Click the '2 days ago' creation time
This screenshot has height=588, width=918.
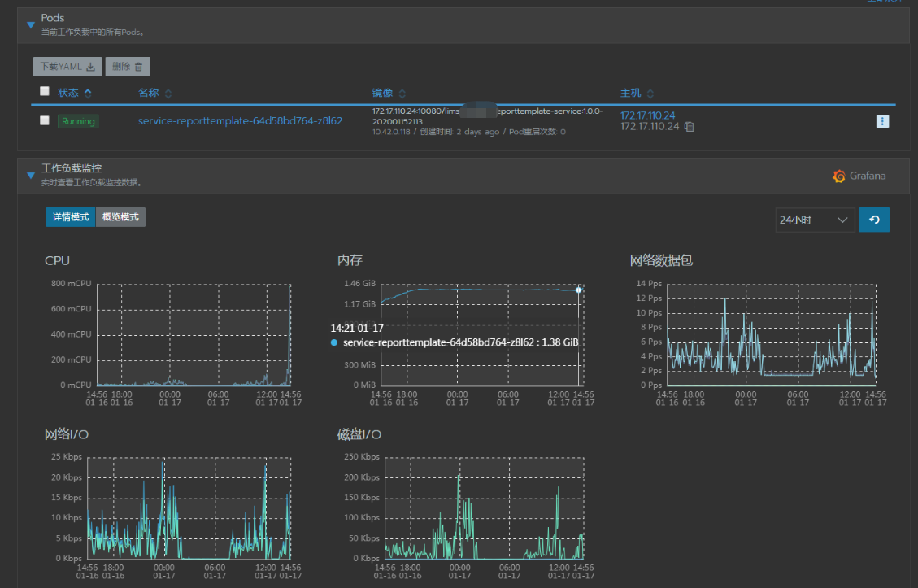pos(478,132)
